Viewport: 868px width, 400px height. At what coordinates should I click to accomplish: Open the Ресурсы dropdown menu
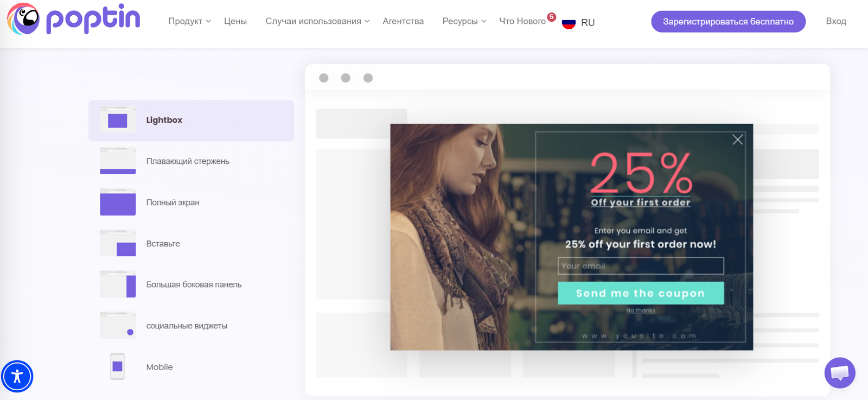coord(464,21)
